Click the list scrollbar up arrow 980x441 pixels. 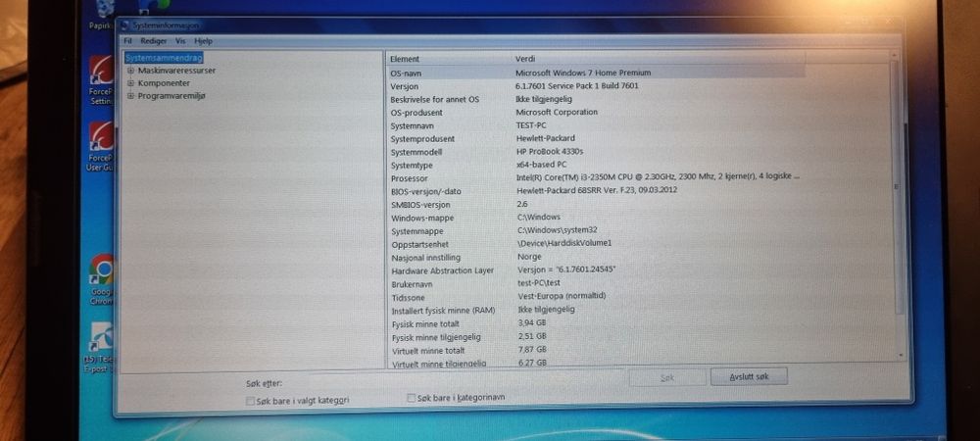tap(894, 56)
